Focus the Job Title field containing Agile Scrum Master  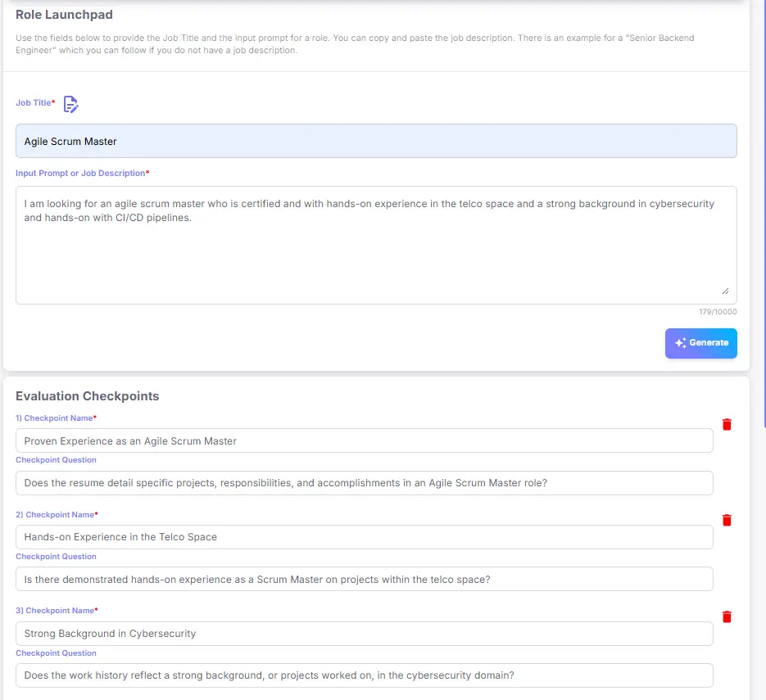point(376,141)
